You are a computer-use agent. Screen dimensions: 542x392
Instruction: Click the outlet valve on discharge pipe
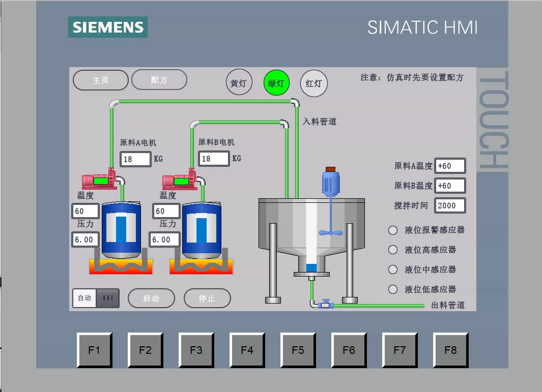326,304
